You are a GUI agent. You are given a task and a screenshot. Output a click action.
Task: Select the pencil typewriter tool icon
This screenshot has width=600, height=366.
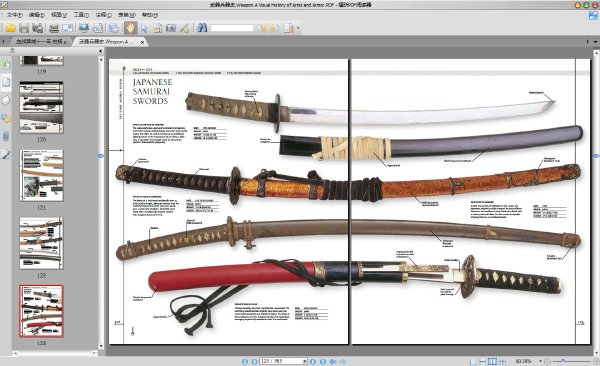point(184,28)
